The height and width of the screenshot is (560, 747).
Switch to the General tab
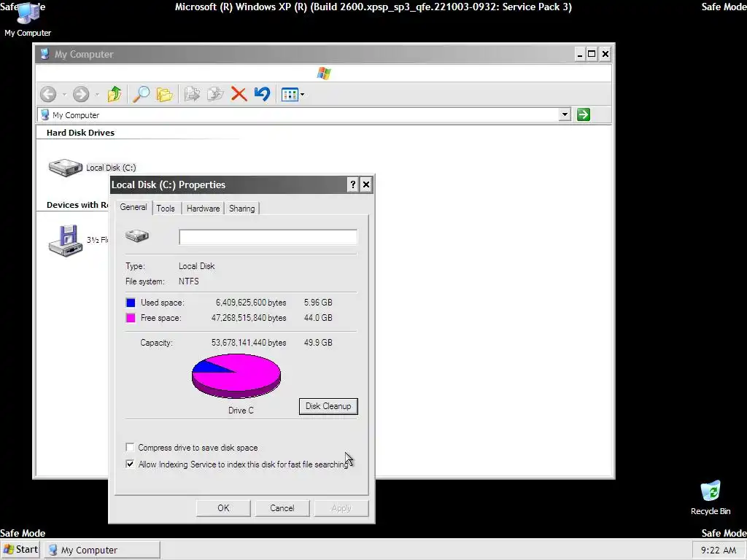pyautogui.click(x=133, y=207)
